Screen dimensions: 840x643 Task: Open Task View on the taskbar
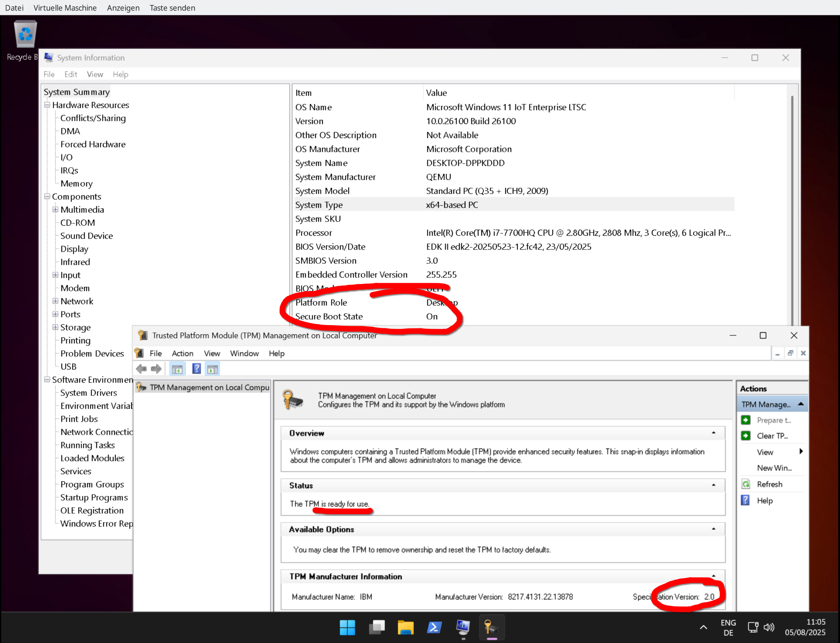coord(377,627)
